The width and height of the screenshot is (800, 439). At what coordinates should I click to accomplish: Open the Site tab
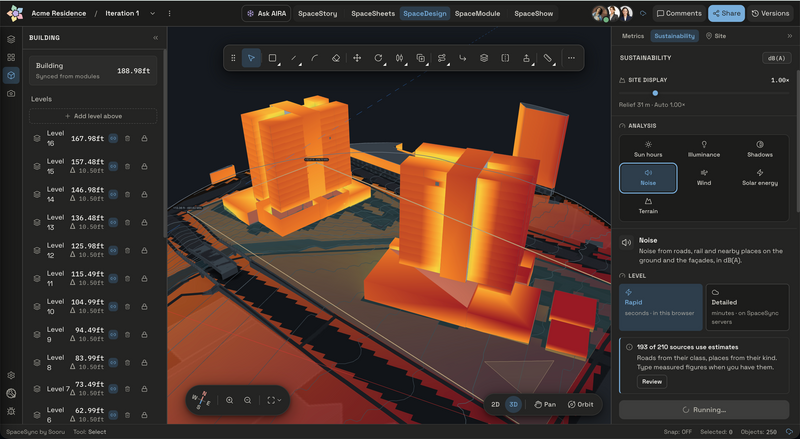pyautogui.click(x=716, y=36)
